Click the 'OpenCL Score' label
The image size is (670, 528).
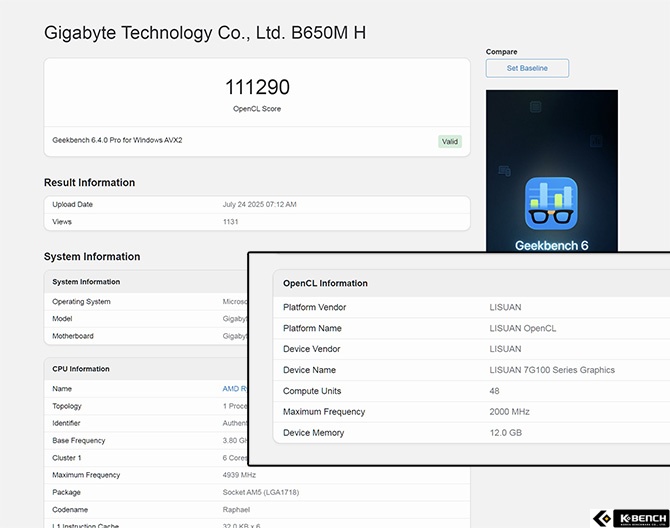(x=257, y=109)
